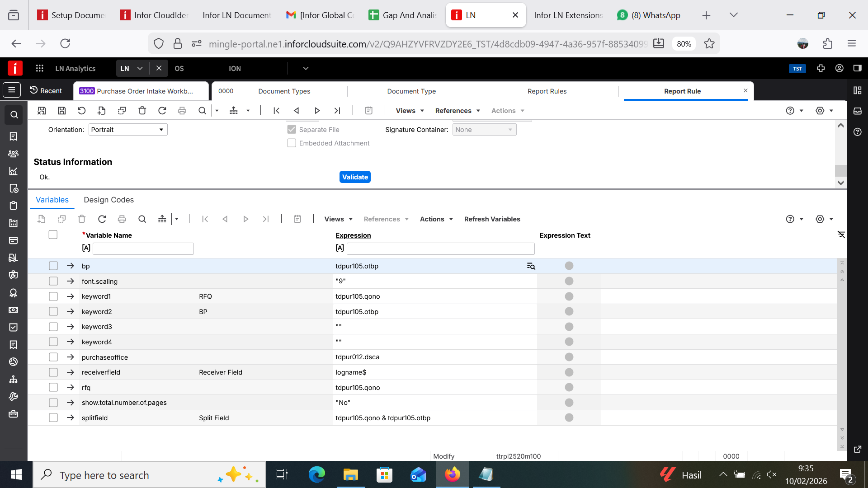The height and width of the screenshot is (488, 868).
Task: Click the New record icon in the Variables toolbar
Action: (x=42, y=219)
